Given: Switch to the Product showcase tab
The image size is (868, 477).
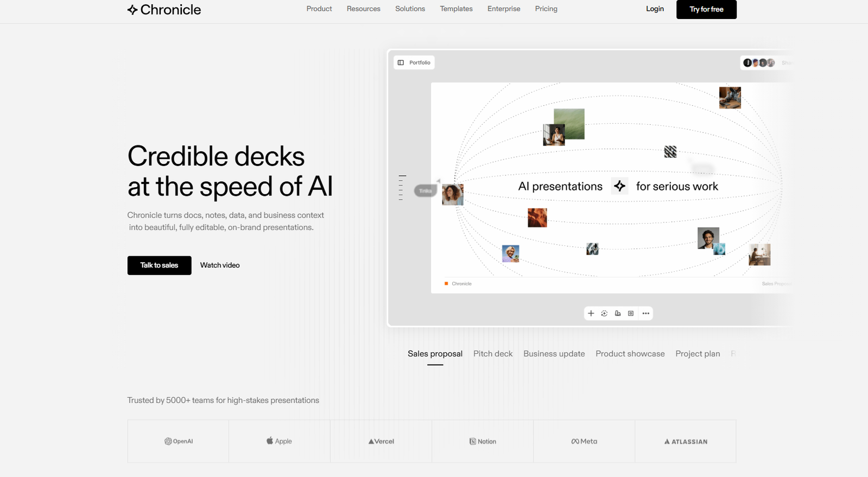Looking at the screenshot, I should [630, 354].
